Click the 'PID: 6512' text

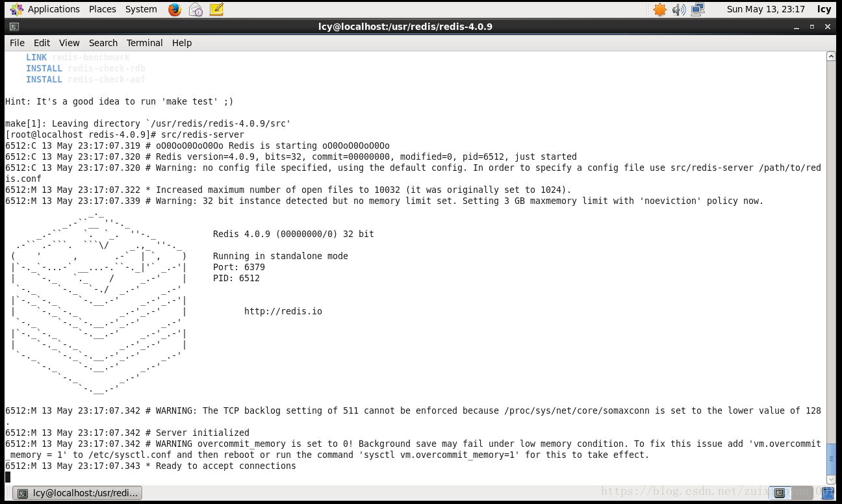pyautogui.click(x=236, y=278)
